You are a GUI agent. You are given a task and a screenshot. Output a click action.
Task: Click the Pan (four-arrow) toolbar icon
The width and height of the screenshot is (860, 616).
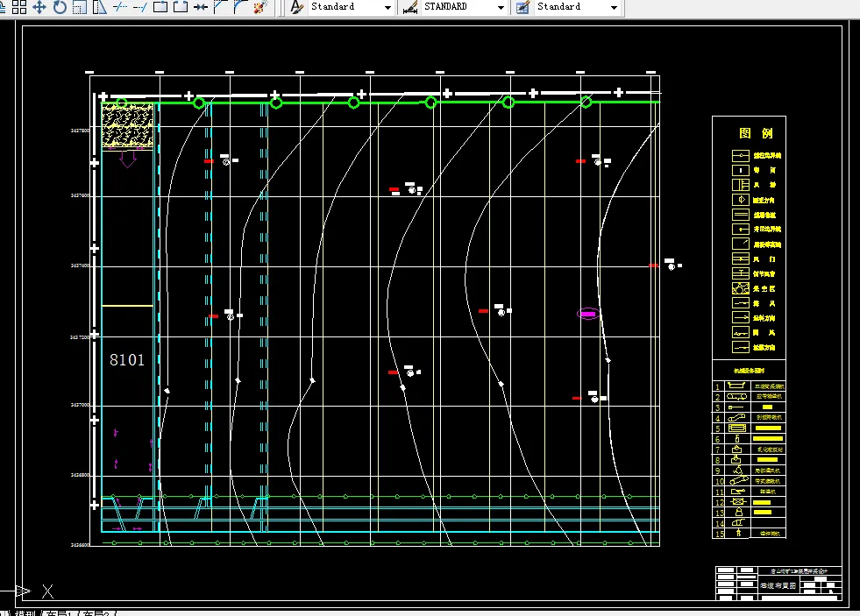tap(39, 7)
